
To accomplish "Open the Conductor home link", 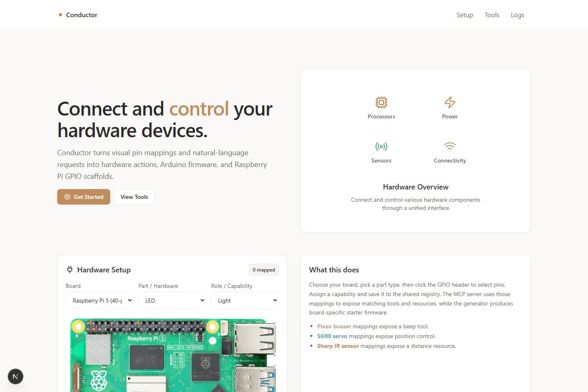I will pos(78,15).
